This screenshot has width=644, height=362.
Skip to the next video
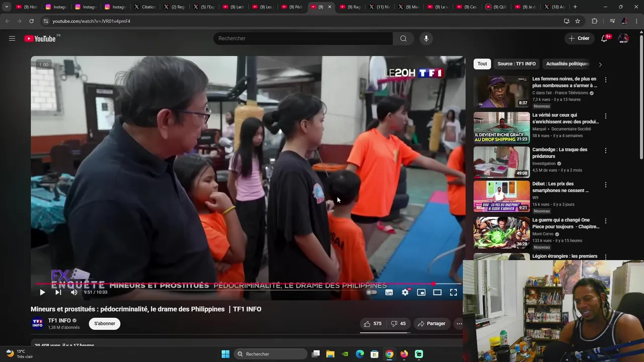(58, 292)
